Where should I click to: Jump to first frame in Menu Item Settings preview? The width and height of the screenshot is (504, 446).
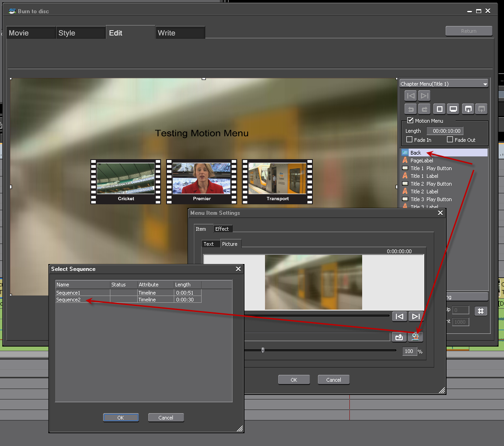[x=399, y=316]
